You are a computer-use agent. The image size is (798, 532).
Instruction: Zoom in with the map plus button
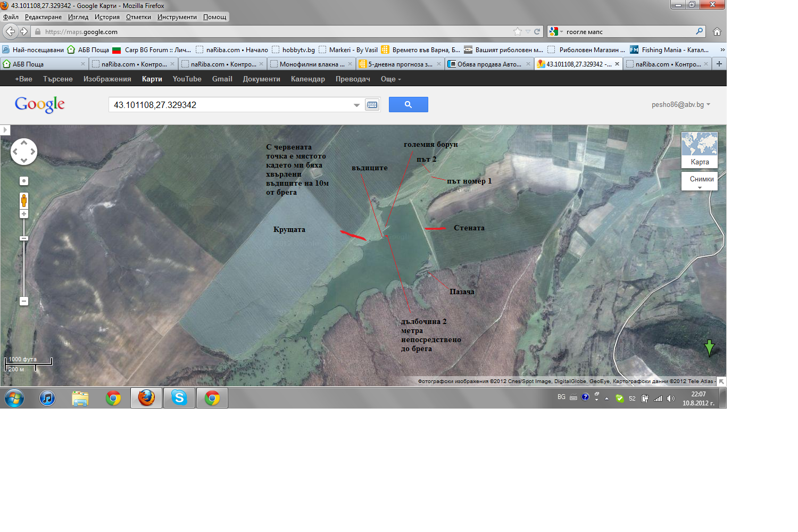coord(24,214)
